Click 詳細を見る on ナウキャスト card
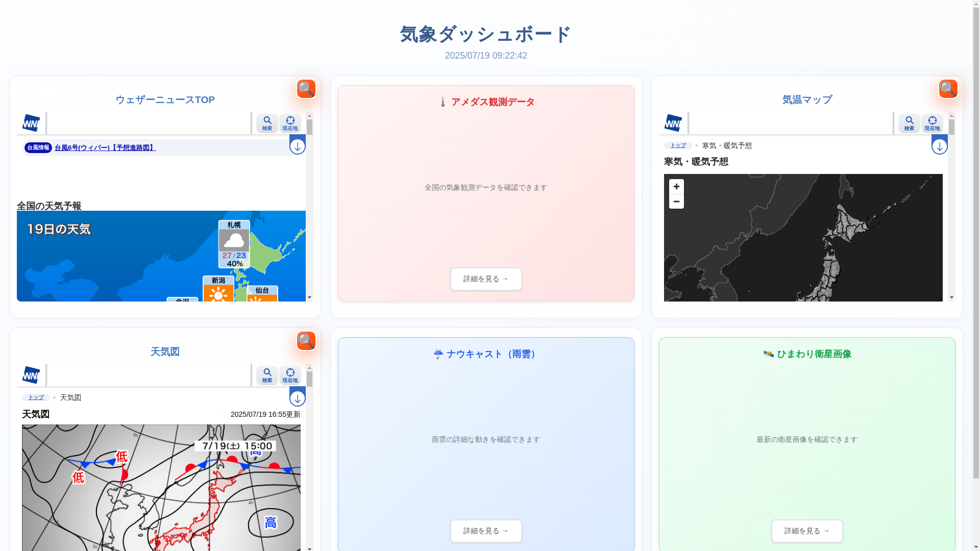 [x=486, y=531]
